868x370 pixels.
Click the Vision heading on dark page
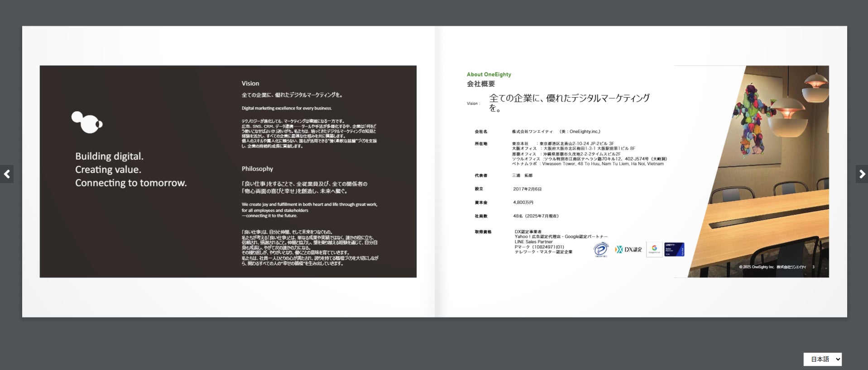250,84
